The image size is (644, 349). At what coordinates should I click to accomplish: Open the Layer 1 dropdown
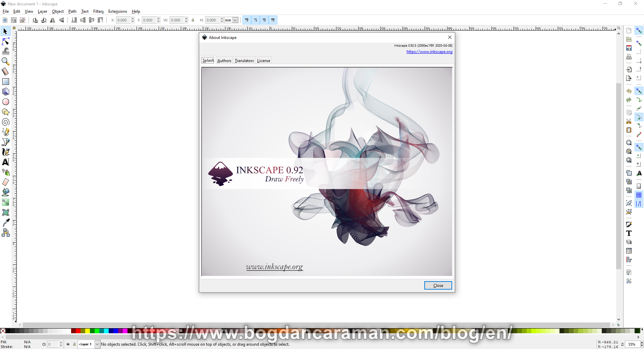pyautogui.click(x=97, y=344)
